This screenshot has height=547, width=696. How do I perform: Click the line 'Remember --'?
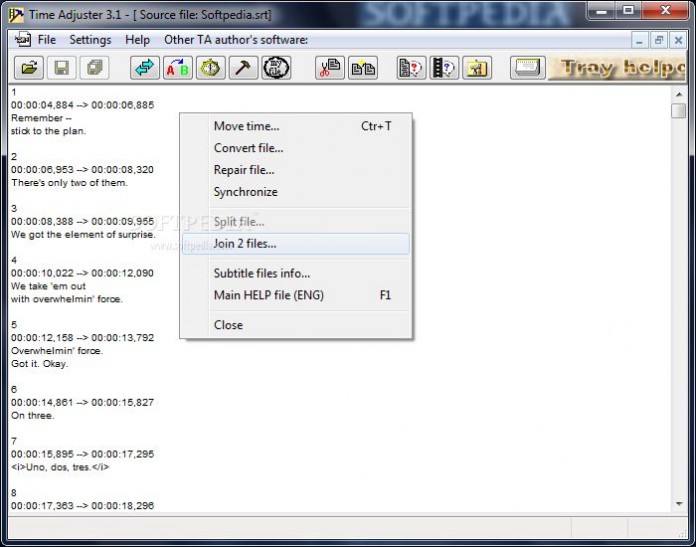point(41,118)
